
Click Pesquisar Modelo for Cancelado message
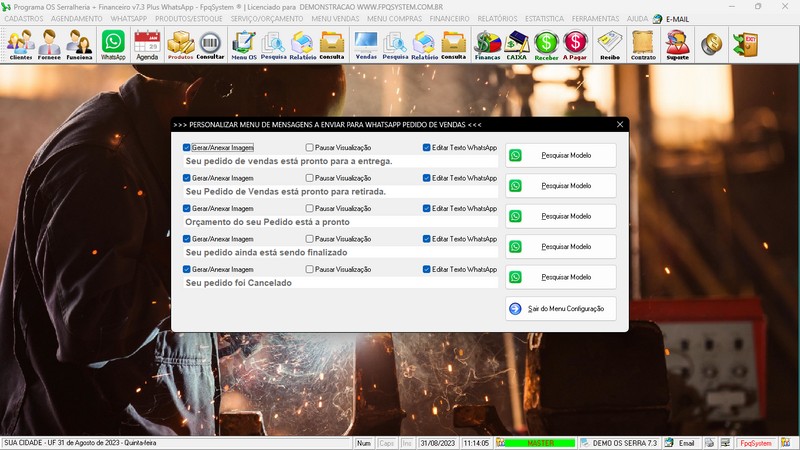point(561,277)
